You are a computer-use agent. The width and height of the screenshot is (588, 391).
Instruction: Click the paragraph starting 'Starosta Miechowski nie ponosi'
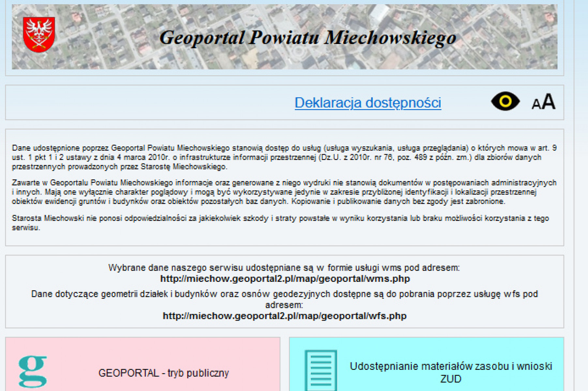click(x=280, y=223)
